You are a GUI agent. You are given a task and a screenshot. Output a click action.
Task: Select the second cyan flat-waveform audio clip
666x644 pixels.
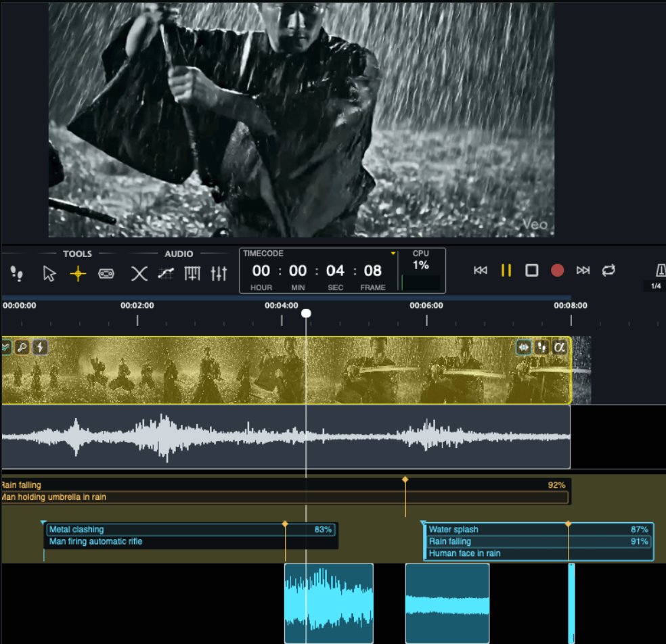click(447, 603)
